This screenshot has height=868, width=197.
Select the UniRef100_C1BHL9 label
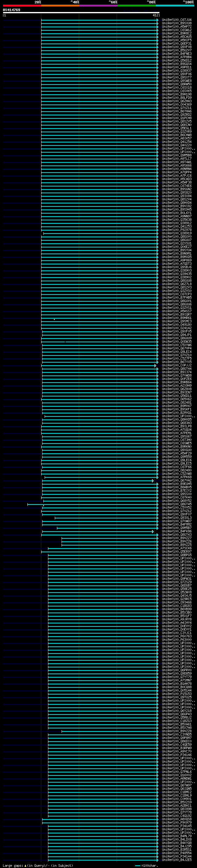coord(176,796)
